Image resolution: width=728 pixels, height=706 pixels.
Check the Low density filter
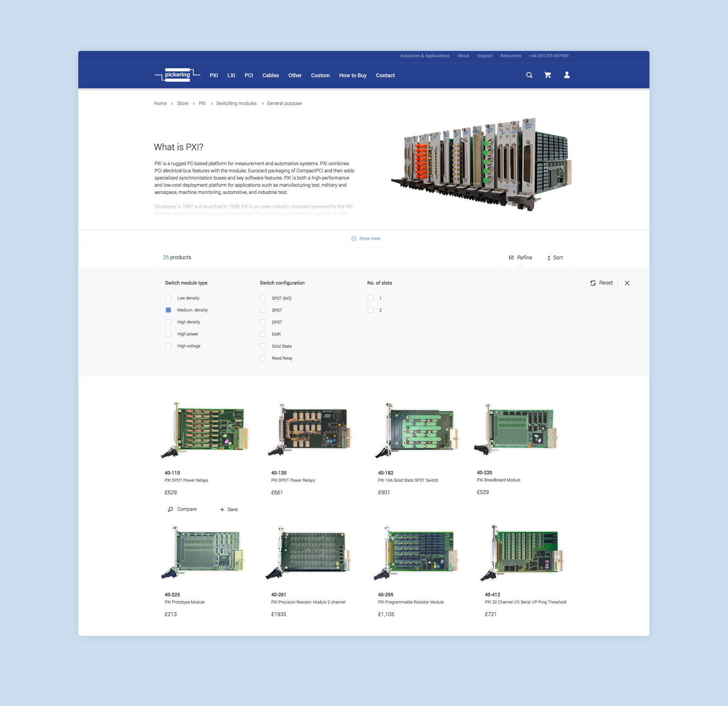point(168,298)
